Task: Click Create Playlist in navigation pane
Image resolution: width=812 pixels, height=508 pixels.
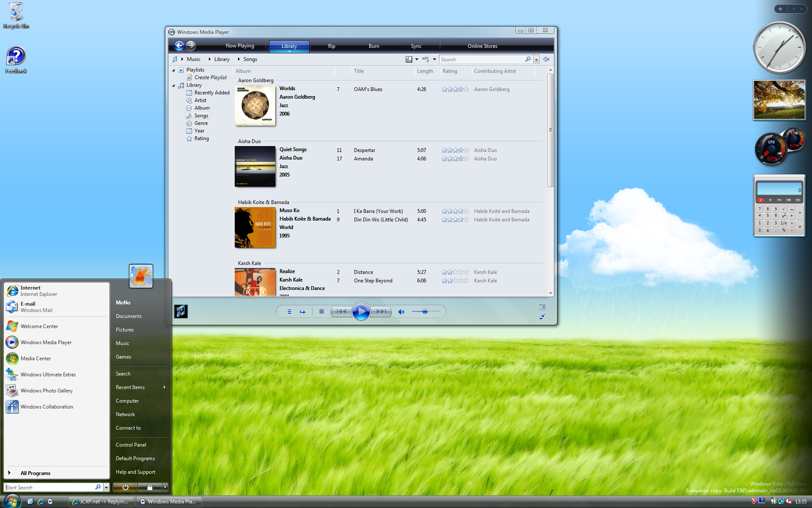Action: [210, 77]
